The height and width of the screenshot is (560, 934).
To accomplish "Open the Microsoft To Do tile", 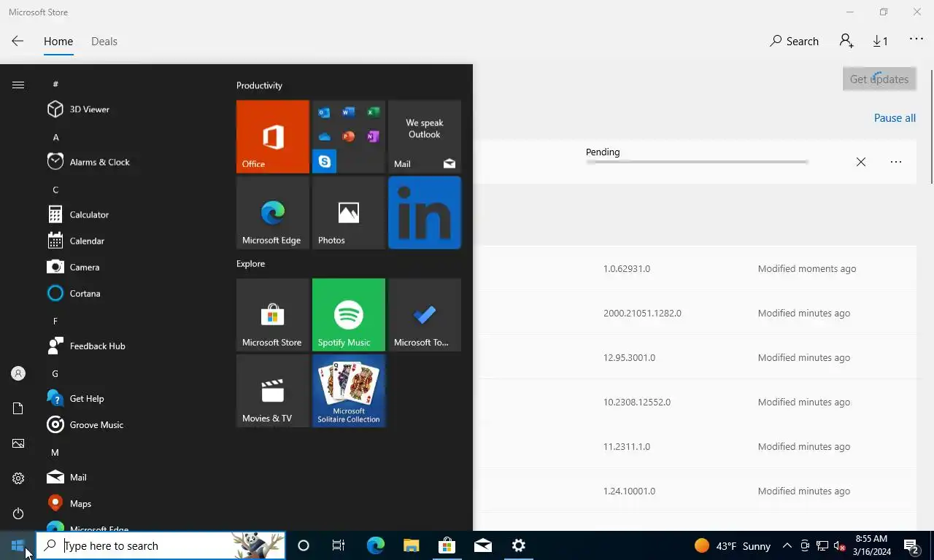I will pyautogui.click(x=425, y=315).
